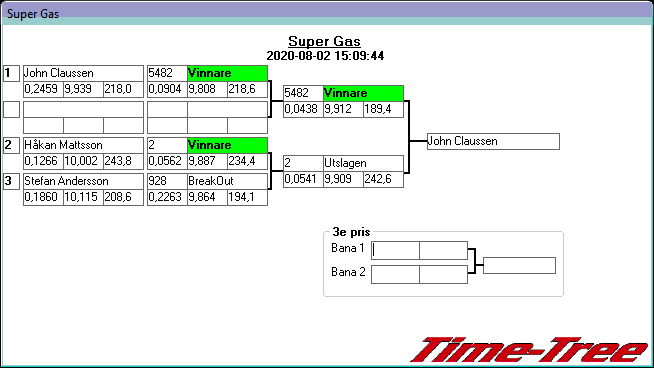Select the BreakOut status cell

(227, 181)
